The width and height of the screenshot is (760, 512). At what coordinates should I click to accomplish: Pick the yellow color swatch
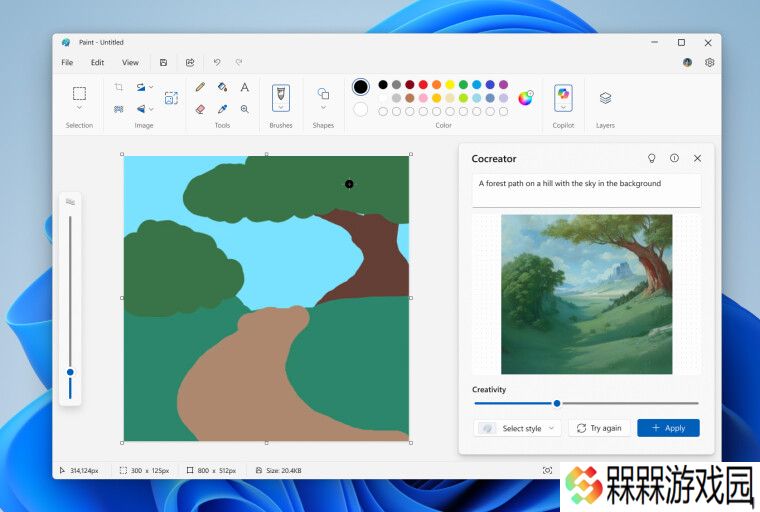tap(450, 85)
